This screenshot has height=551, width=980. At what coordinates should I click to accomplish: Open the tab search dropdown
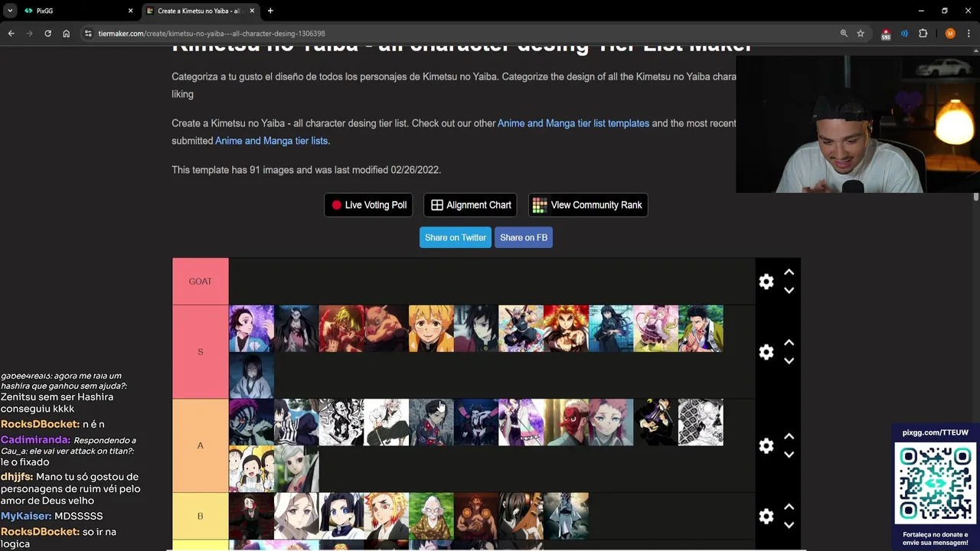tap(10, 11)
